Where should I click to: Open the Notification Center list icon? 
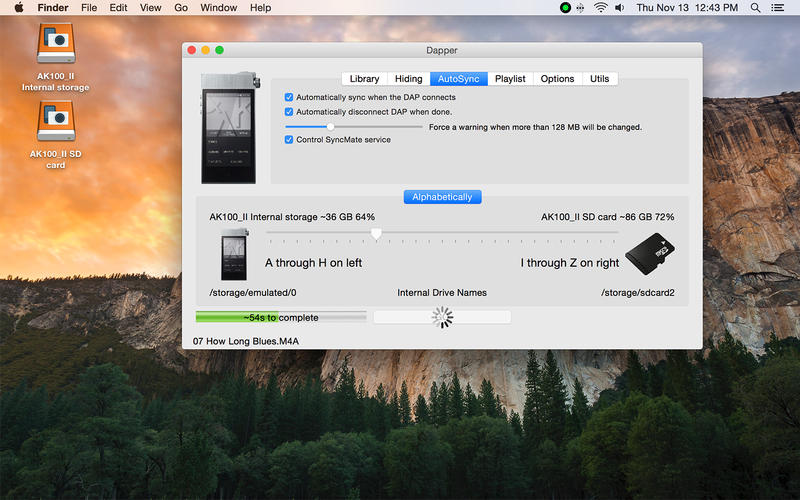pos(777,8)
